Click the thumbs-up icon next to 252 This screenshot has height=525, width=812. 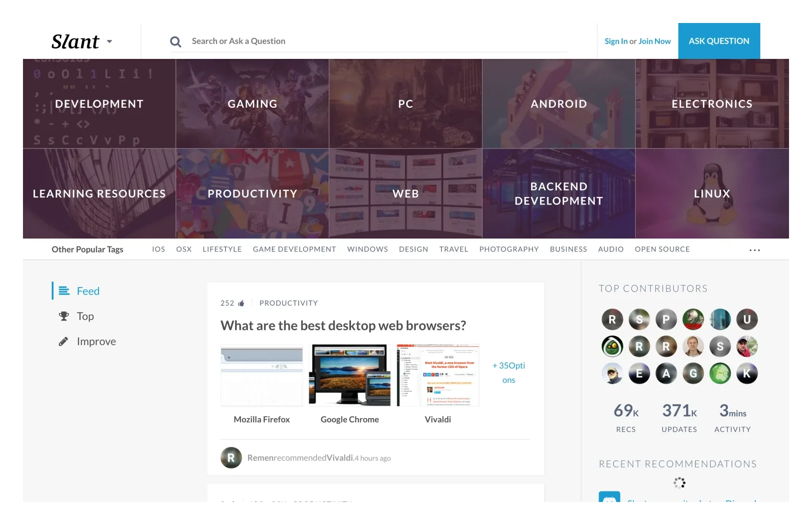pyautogui.click(x=241, y=303)
